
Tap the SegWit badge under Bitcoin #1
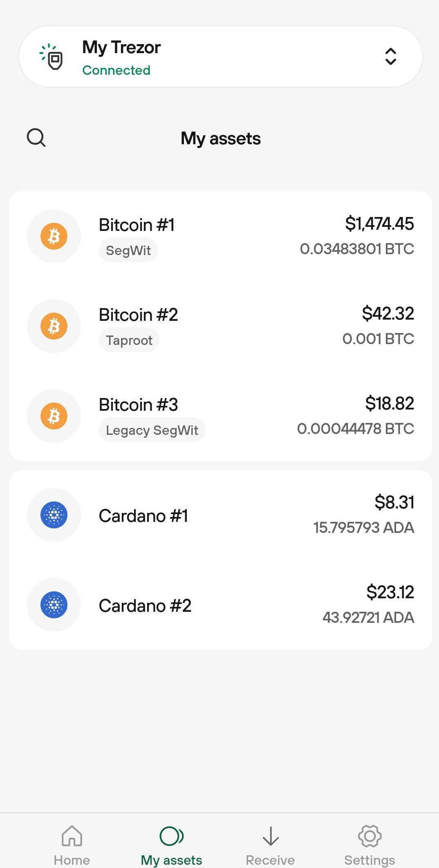[128, 250]
